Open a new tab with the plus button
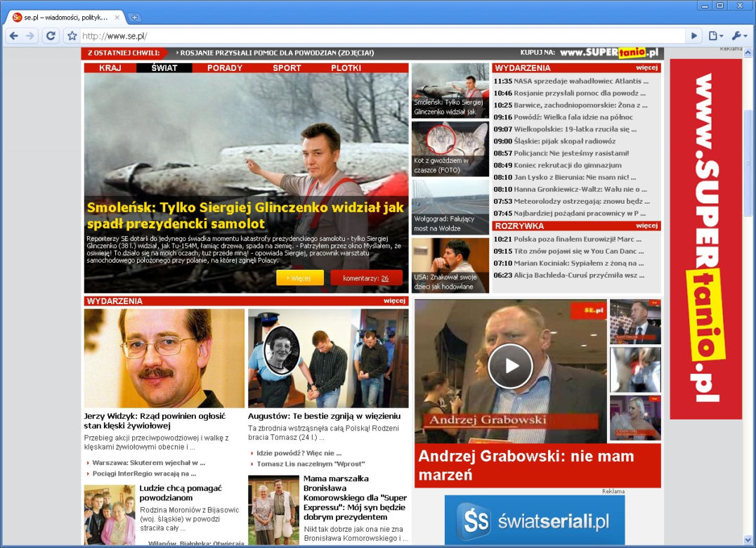The height and width of the screenshot is (548, 756). [134, 18]
